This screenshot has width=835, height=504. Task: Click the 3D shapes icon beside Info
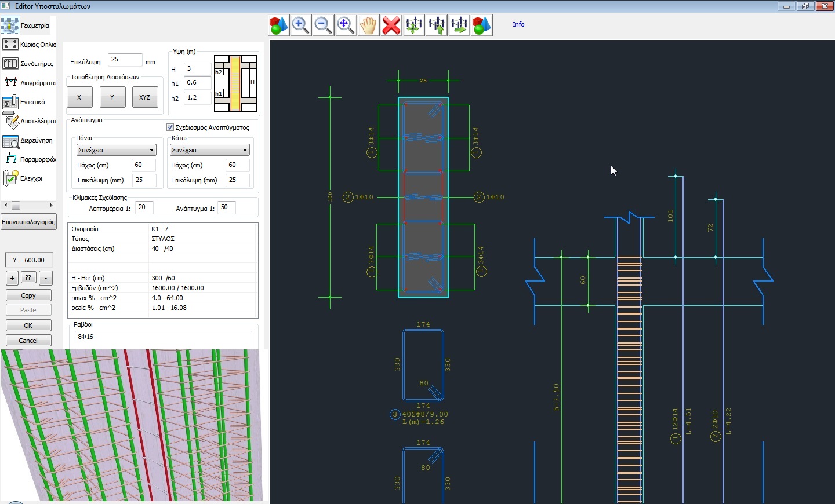click(482, 25)
